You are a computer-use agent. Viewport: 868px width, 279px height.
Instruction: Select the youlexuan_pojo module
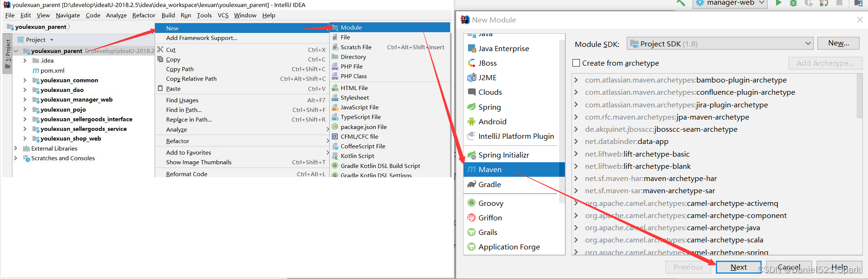63,109
